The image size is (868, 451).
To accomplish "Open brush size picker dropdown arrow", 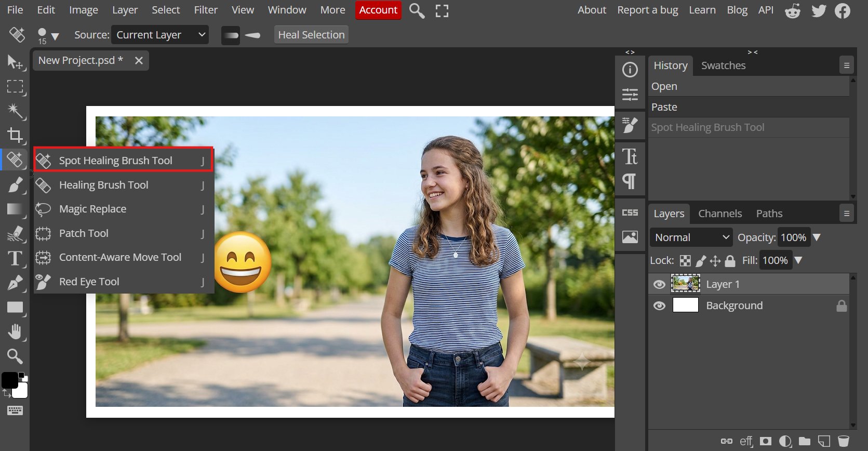I will click(x=55, y=36).
